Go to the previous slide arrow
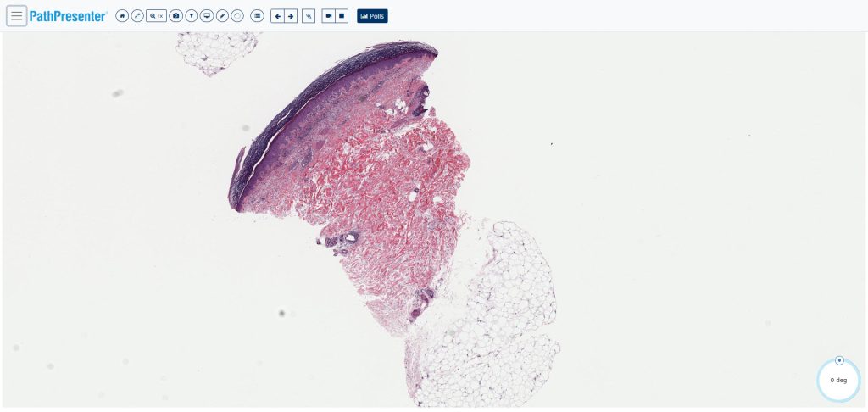 [277, 16]
